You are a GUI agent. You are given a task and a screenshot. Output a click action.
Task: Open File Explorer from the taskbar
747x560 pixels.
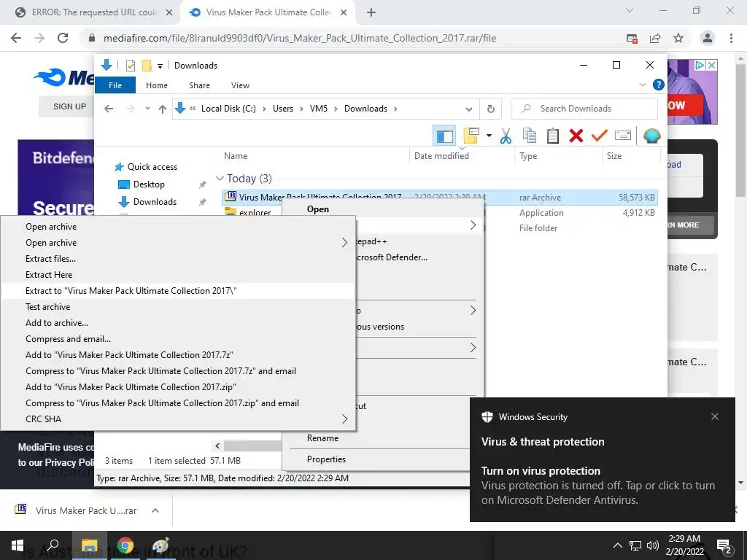(89, 545)
